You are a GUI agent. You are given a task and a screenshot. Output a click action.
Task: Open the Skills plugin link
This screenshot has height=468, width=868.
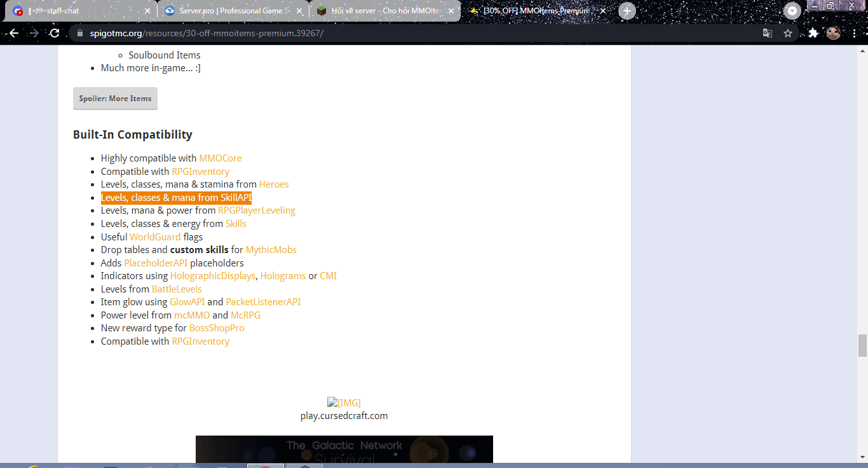236,224
